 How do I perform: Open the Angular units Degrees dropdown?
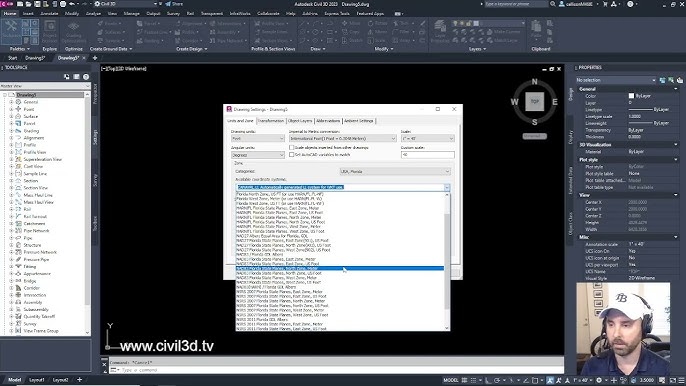[x=258, y=155]
